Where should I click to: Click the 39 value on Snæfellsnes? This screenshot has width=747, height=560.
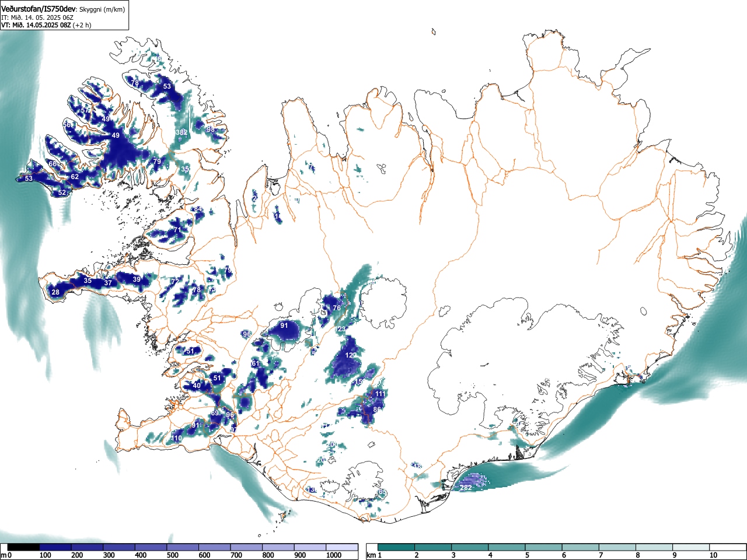pos(137,279)
